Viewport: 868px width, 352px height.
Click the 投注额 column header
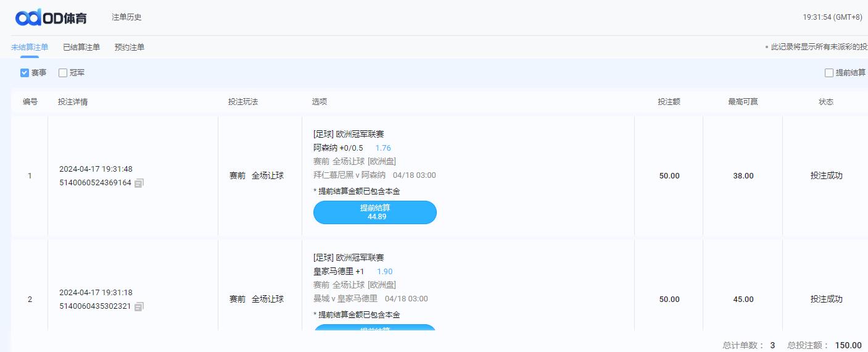669,102
